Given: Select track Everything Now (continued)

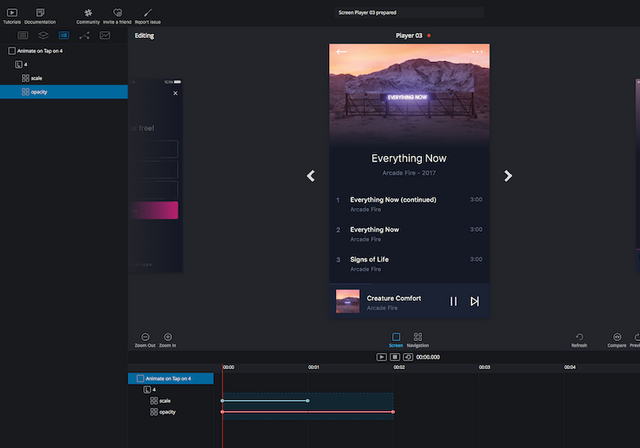Looking at the screenshot, I should pos(409,204).
